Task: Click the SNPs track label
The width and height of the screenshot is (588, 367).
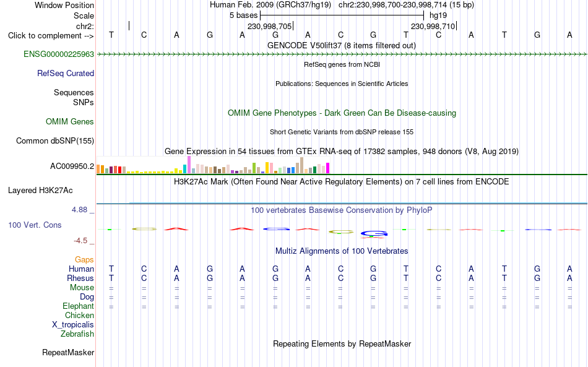Action: pyautogui.click(x=84, y=102)
